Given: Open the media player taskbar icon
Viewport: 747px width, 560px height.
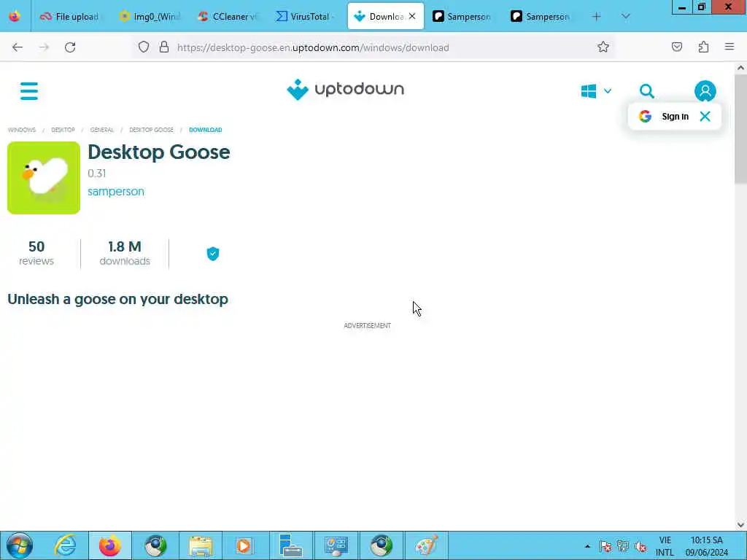Looking at the screenshot, I should [244, 545].
